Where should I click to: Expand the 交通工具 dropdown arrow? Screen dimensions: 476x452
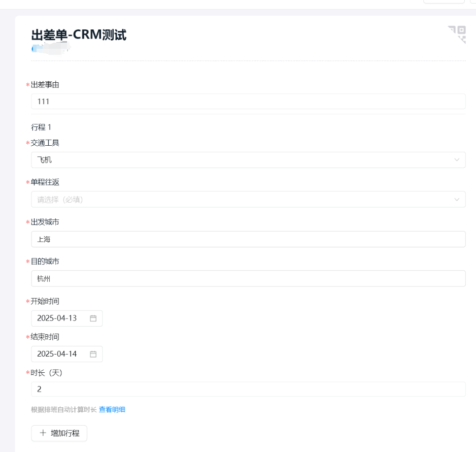click(x=457, y=160)
